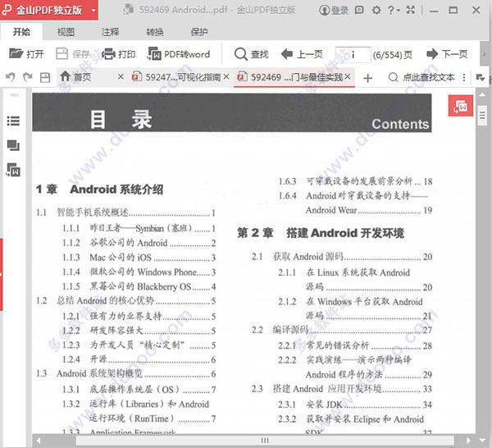This screenshot has height=448, width=492.
Task: Add a new tab with plus icon
Action: 367,78
